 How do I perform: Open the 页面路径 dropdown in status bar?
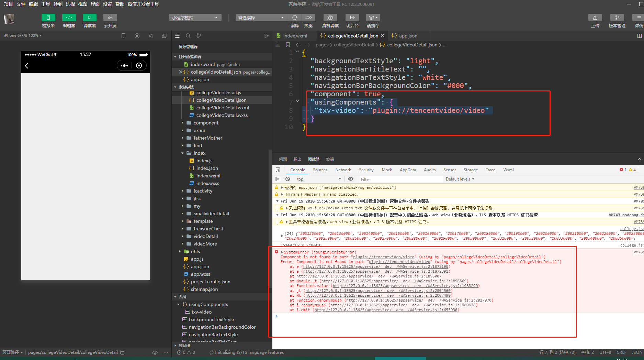(12, 352)
